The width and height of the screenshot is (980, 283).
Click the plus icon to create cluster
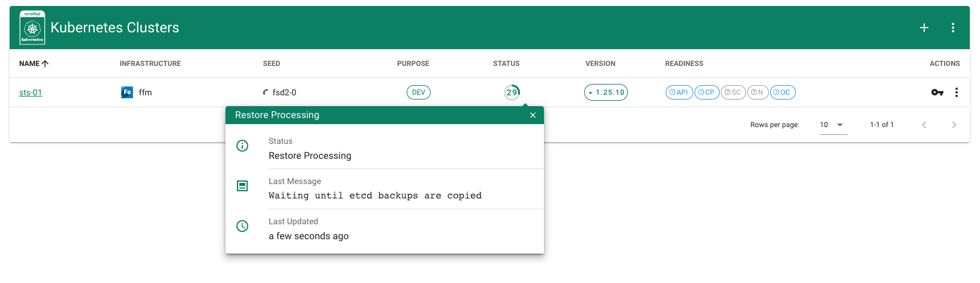point(924,28)
